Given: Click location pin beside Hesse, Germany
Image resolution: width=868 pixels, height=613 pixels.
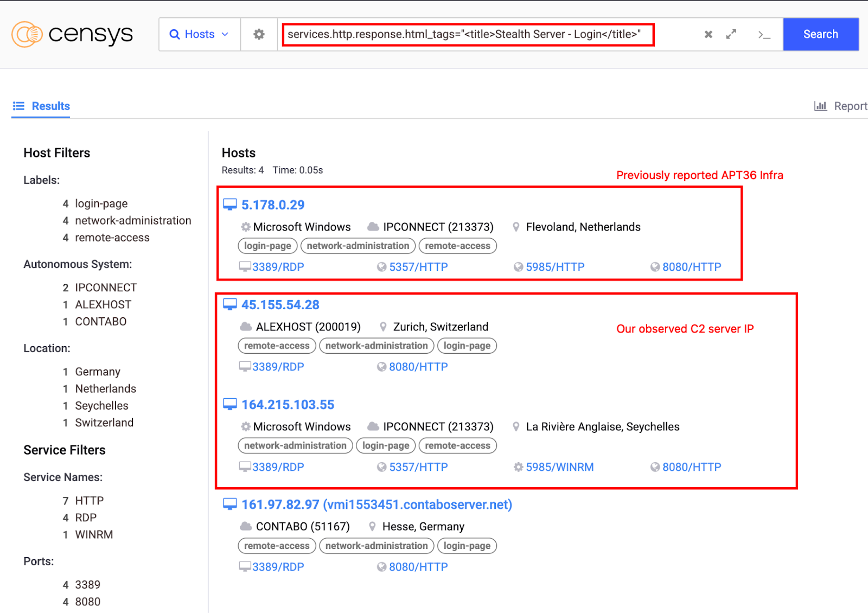Looking at the screenshot, I should pyautogui.click(x=372, y=526).
